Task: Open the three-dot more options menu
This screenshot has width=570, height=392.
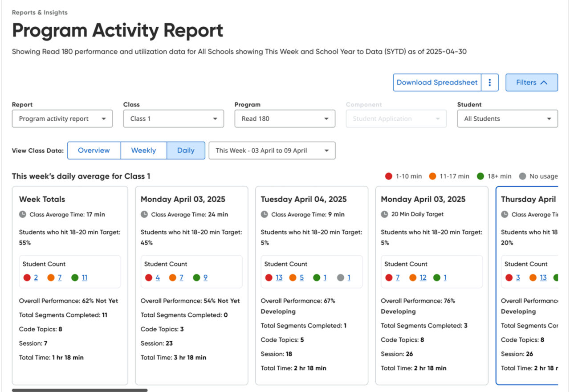Action: [490, 82]
